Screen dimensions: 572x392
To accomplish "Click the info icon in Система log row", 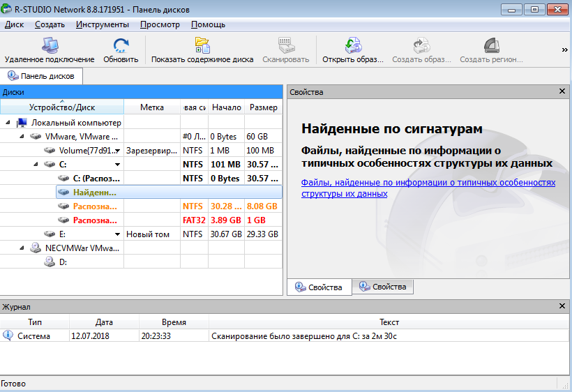I will 8,335.
